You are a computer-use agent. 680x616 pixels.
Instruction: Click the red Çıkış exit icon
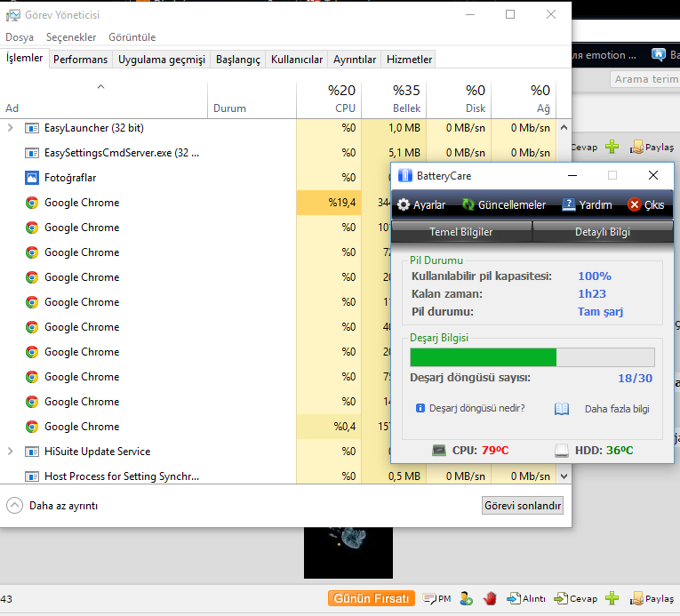(634, 204)
